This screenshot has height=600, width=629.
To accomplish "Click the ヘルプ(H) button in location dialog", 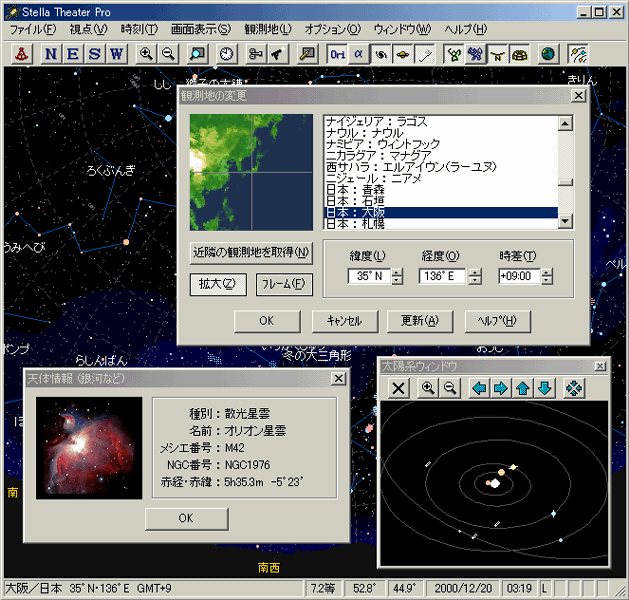I will coord(497,321).
